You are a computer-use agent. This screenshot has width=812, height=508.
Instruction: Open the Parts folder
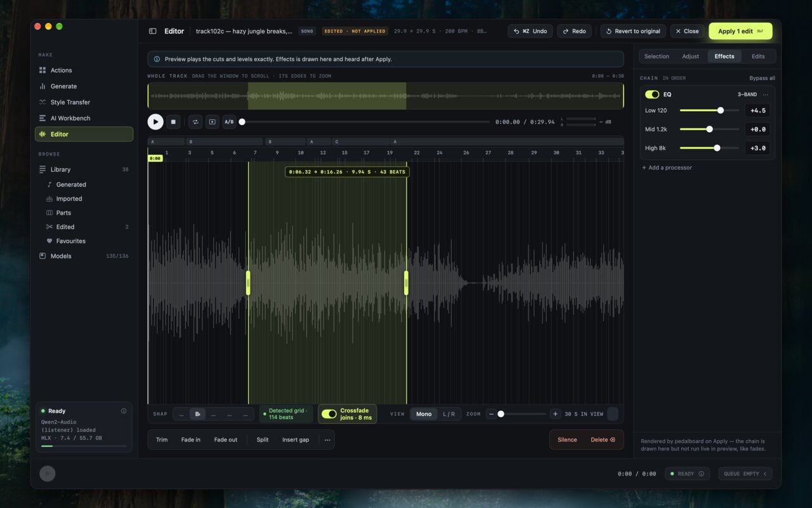coord(88,213)
